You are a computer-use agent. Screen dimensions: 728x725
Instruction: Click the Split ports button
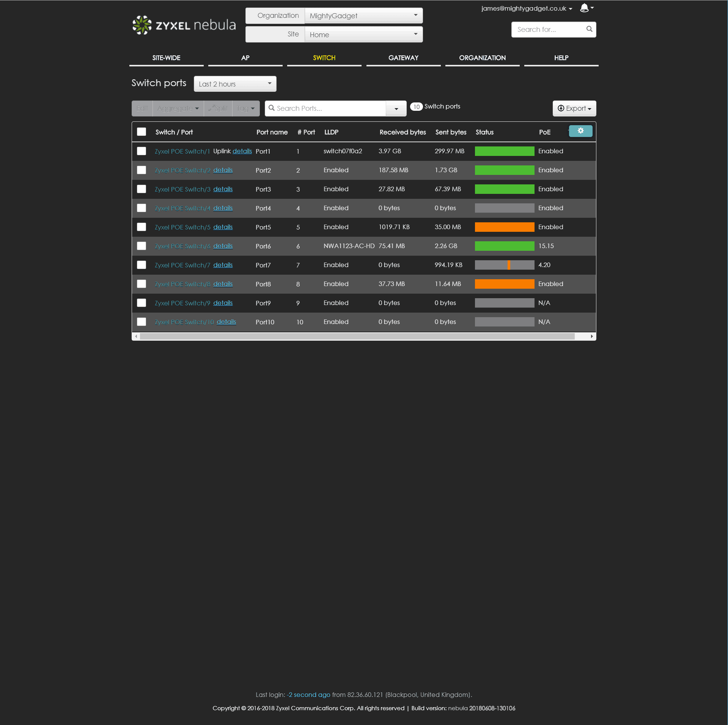(218, 109)
